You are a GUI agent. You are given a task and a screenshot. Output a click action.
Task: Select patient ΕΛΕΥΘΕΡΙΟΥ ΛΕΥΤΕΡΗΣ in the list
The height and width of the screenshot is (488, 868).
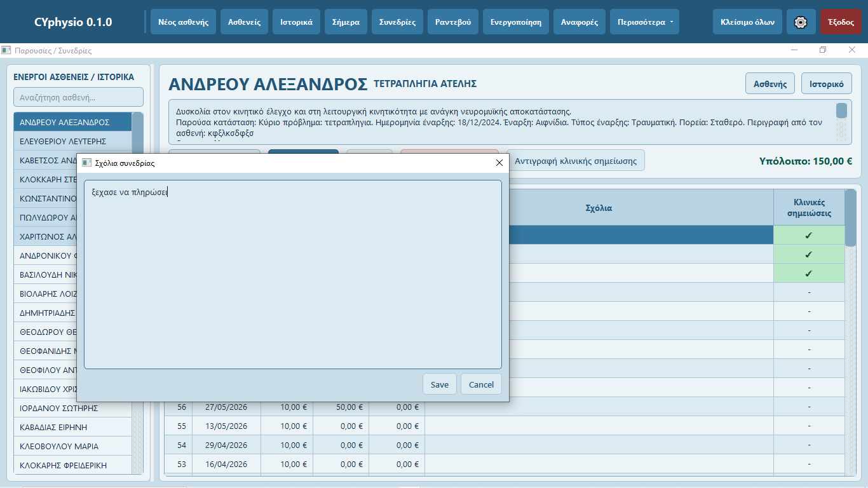click(x=72, y=141)
